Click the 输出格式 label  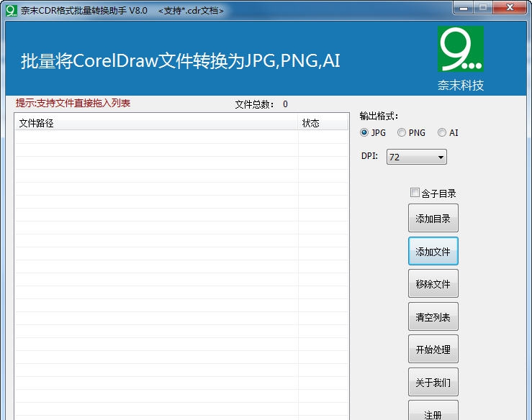pos(379,117)
